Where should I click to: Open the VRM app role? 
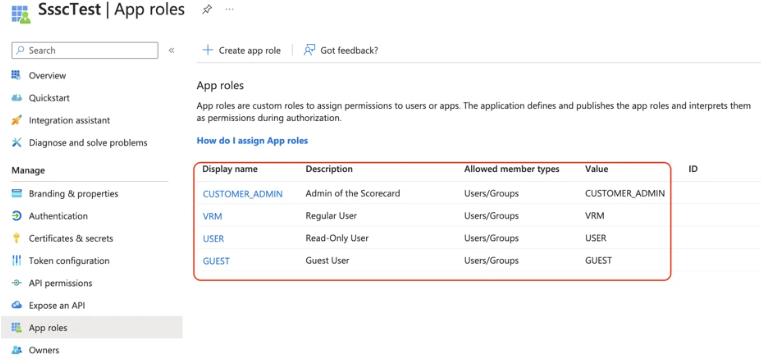(213, 216)
